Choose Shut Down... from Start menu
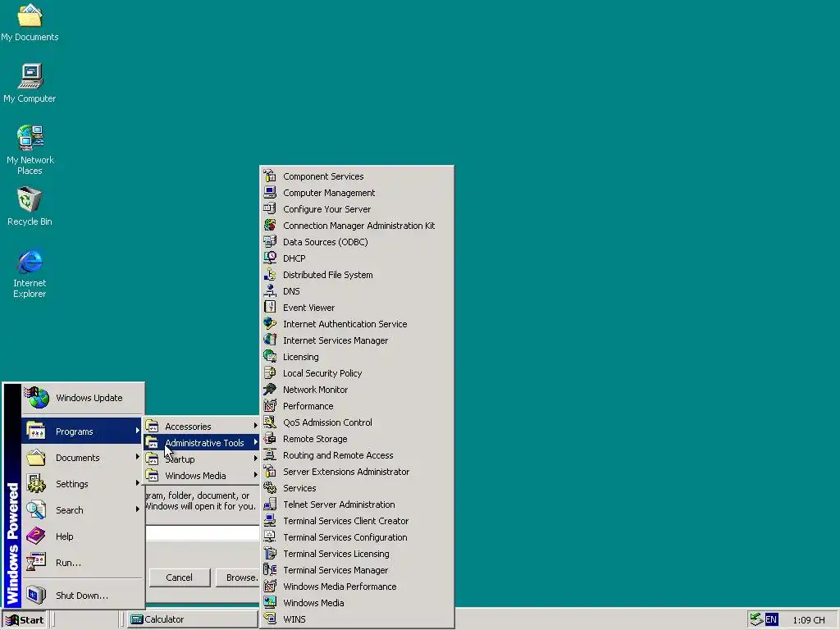The width and height of the screenshot is (840, 630). pos(82,596)
